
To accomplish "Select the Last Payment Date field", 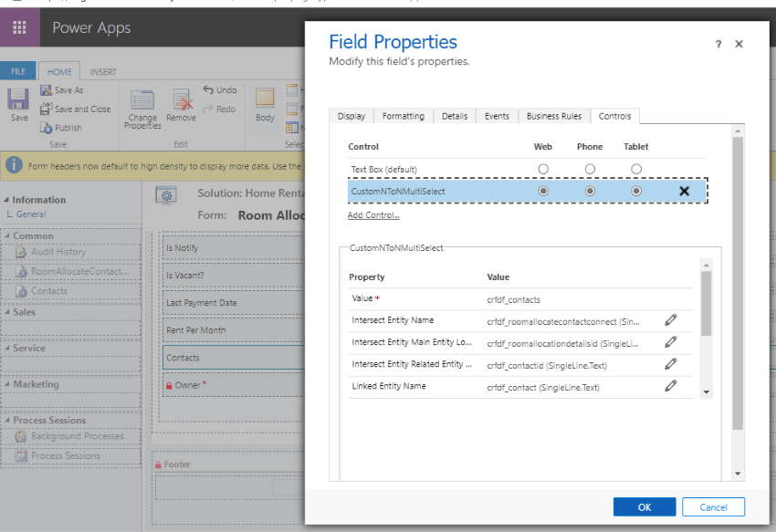I will click(x=234, y=303).
